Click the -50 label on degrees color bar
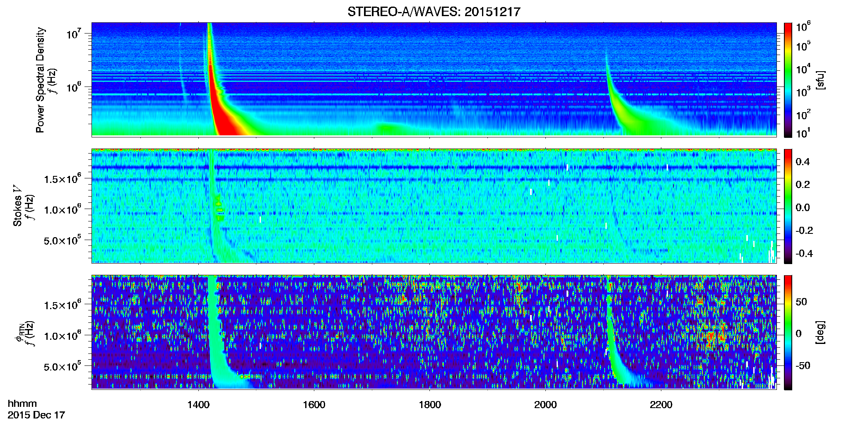 click(803, 365)
